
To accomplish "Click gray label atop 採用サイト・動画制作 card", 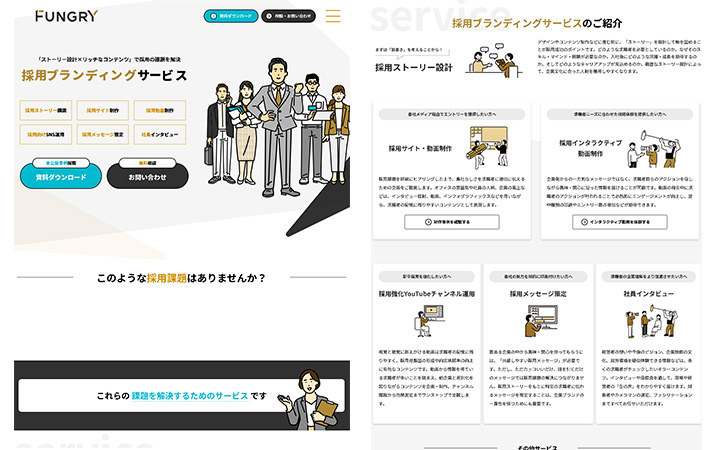I will click(452, 114).
